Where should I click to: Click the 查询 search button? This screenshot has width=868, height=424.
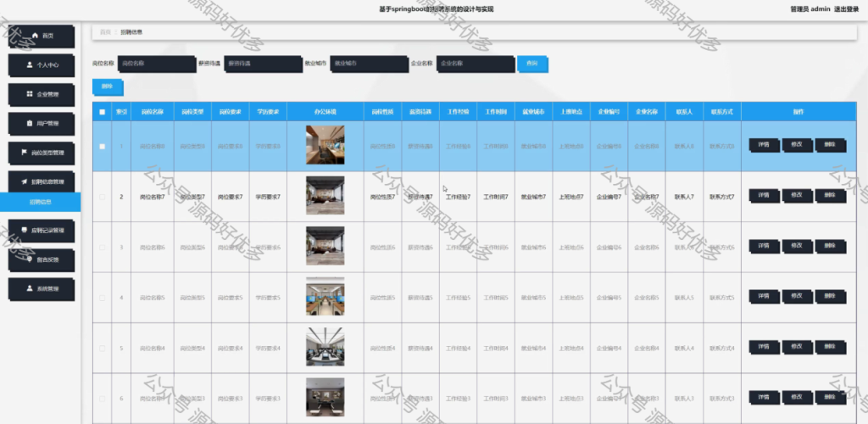pos(532,64)
